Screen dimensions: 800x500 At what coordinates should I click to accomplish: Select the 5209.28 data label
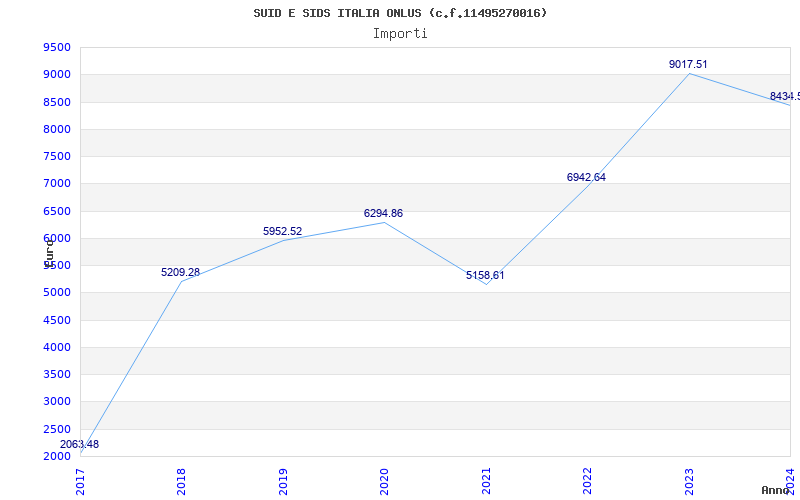(181, 272)
